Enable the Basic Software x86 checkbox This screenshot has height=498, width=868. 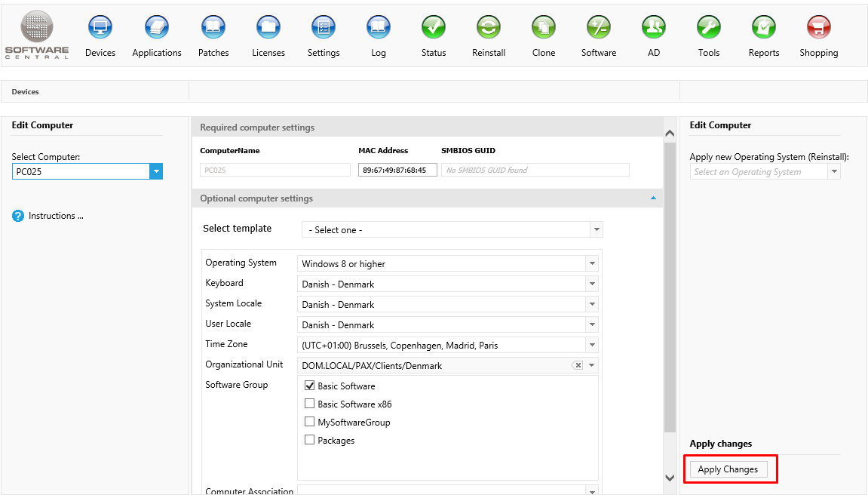pos(310,404)
